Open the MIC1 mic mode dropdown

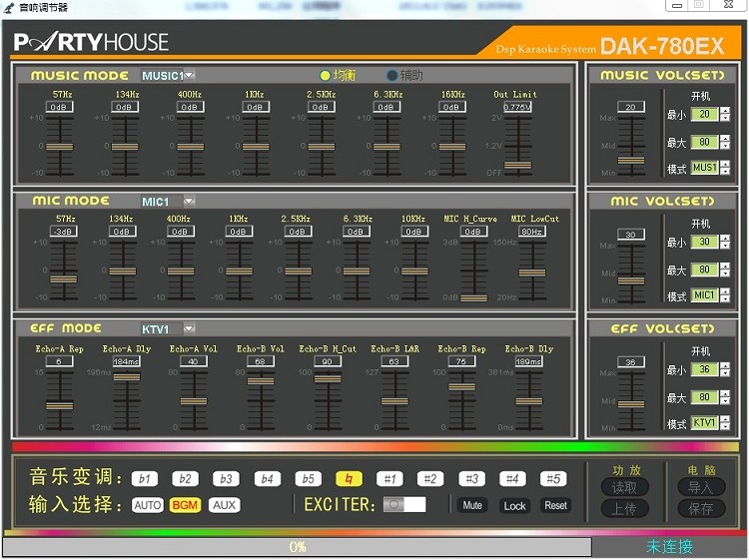[189, 201]
